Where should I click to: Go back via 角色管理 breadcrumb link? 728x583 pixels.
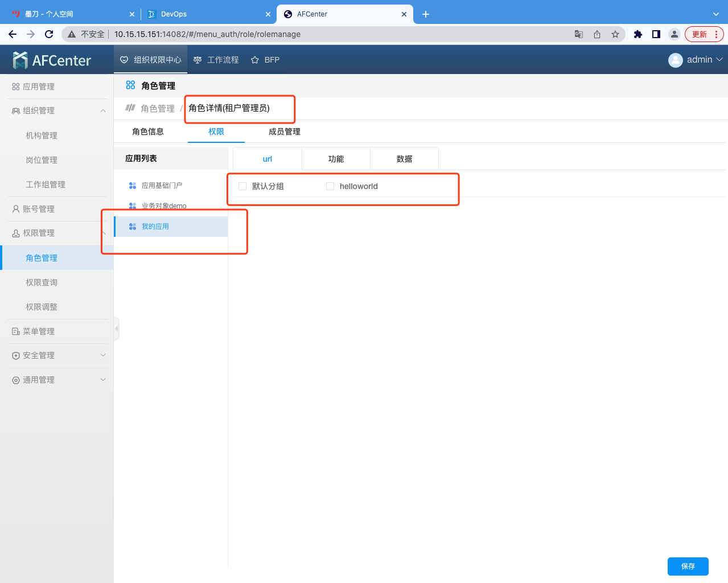158,108
